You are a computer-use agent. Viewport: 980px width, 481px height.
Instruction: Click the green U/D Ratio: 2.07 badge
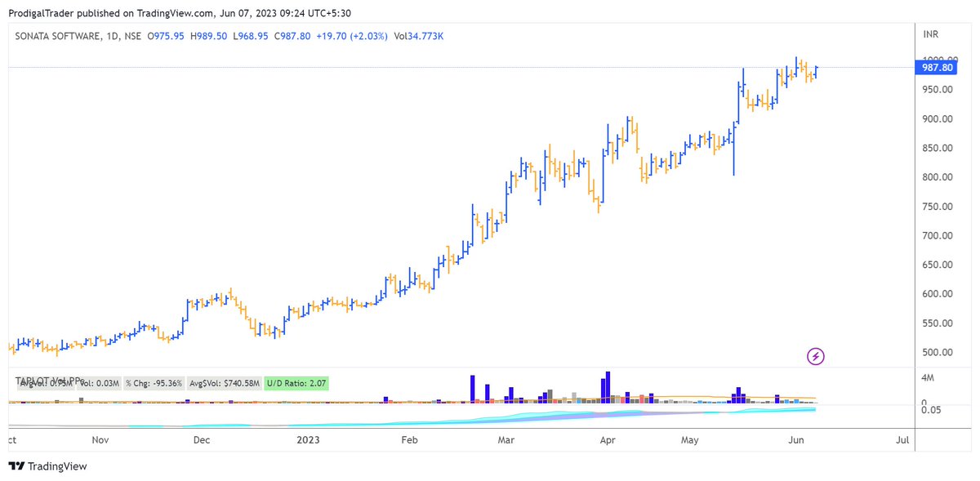tap(296, 382)
